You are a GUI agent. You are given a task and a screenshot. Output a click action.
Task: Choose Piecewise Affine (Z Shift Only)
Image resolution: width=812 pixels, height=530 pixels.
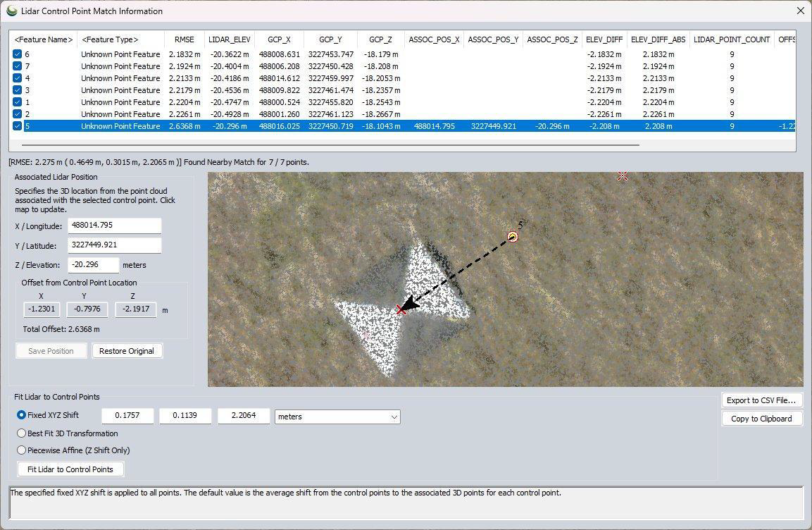tap(22, 450)
